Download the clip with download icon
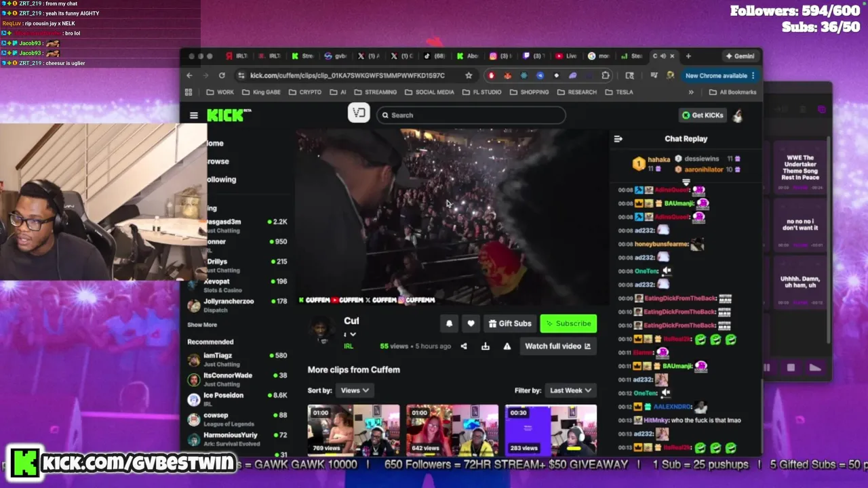Viewport: 868px width, 488px height. click(x=486, y=346)
